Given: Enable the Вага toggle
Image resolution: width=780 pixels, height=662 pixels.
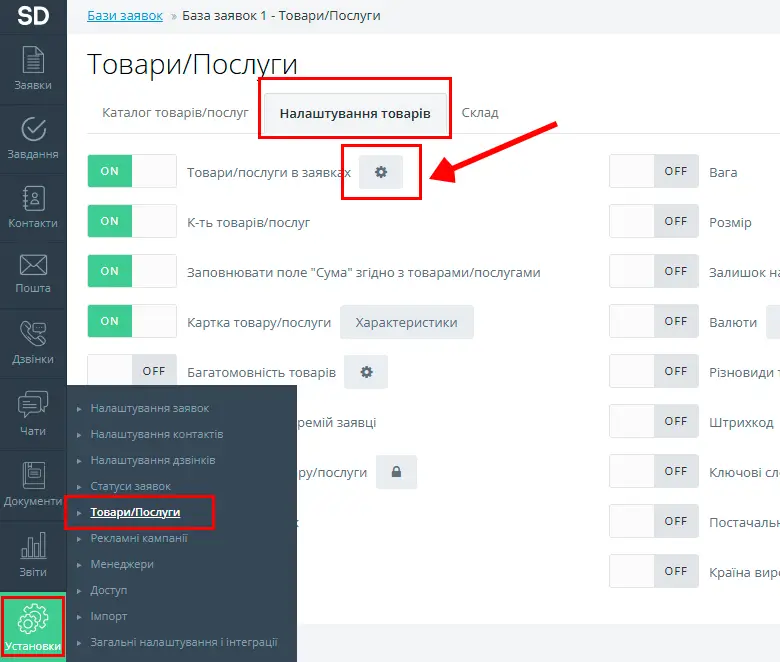Looking at the screenshot, I should [x=653, y=171].
